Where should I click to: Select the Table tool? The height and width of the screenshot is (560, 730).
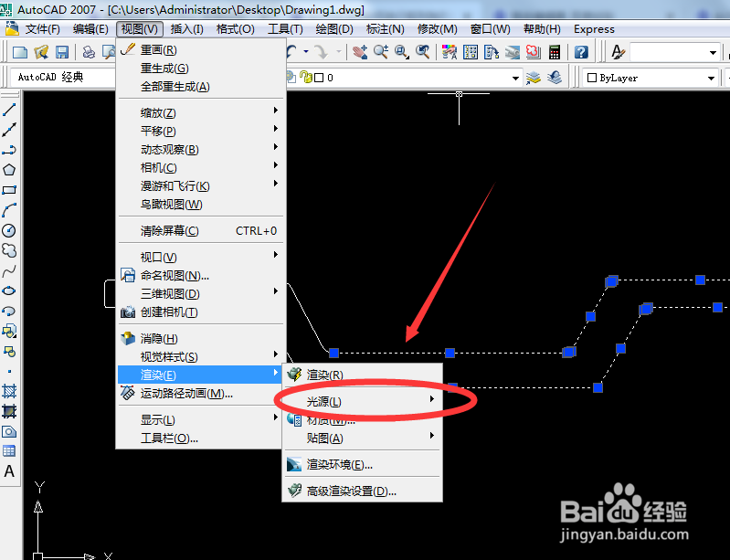click(9, 451)
